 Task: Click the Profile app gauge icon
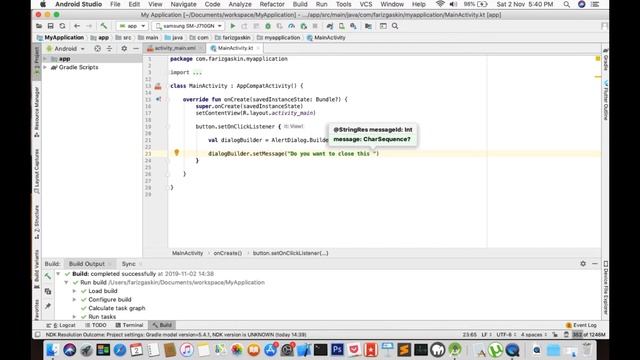pos(291,26)
